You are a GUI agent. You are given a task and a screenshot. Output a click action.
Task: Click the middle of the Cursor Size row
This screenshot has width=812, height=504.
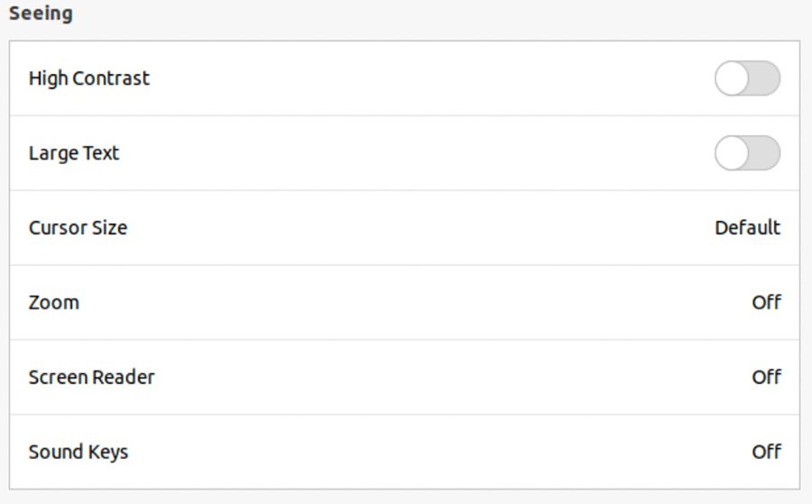point(404,227)
